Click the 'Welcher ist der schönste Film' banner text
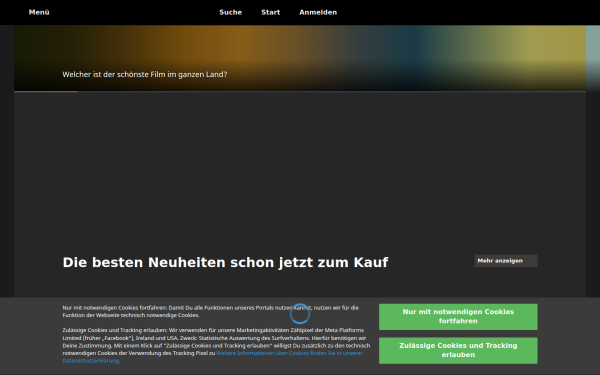The image size is (600, 375). click(145, 74)
